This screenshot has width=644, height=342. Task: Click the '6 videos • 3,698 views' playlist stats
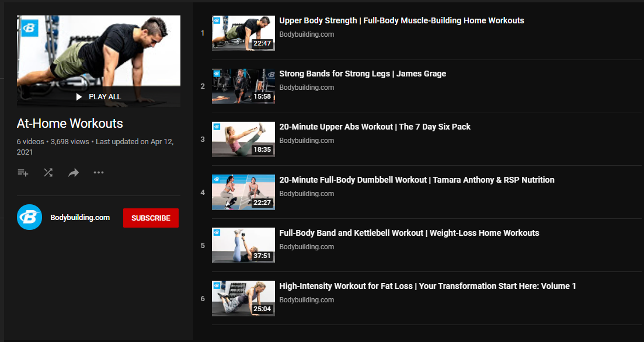[x=53, y=142]
